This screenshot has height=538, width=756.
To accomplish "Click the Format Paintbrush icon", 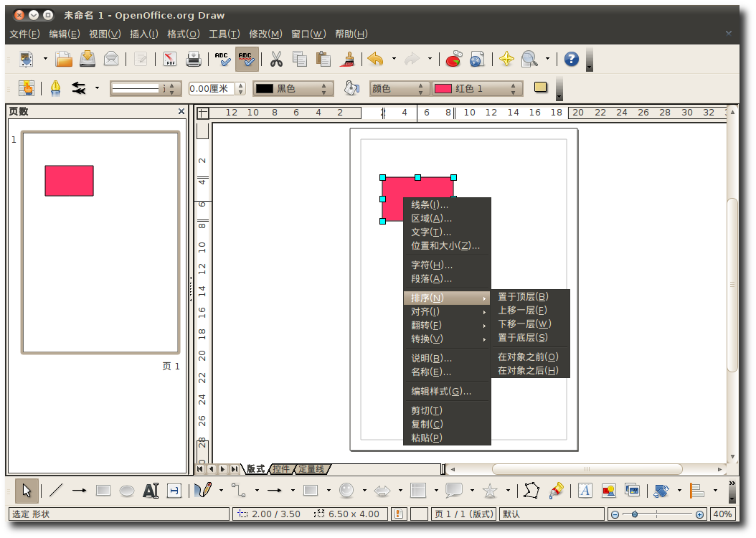I will point(349,60).
